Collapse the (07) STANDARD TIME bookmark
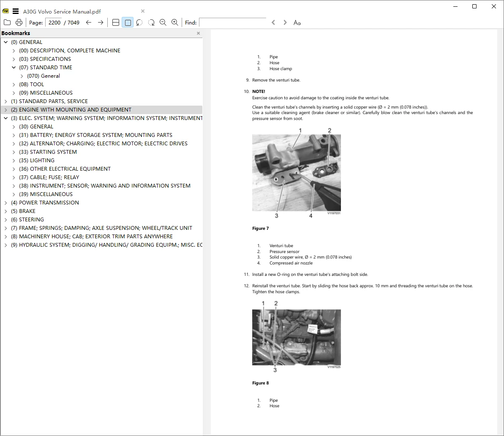Screen dimensions: 504x436 click(14, 68)
